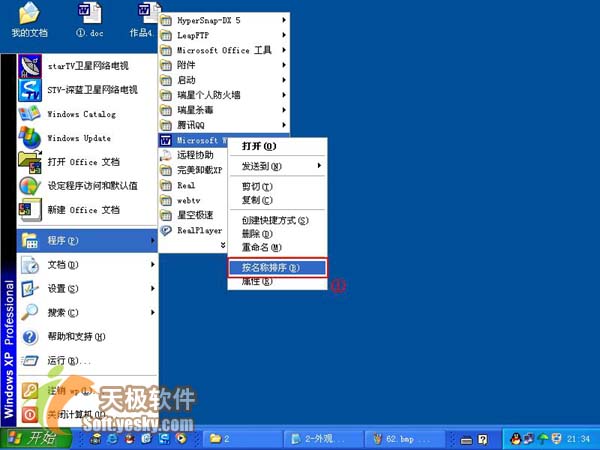The width and height of the screenshot is (600, 450).
Task: Launch RealPlayer from the programs list
Action: (193, 230)
